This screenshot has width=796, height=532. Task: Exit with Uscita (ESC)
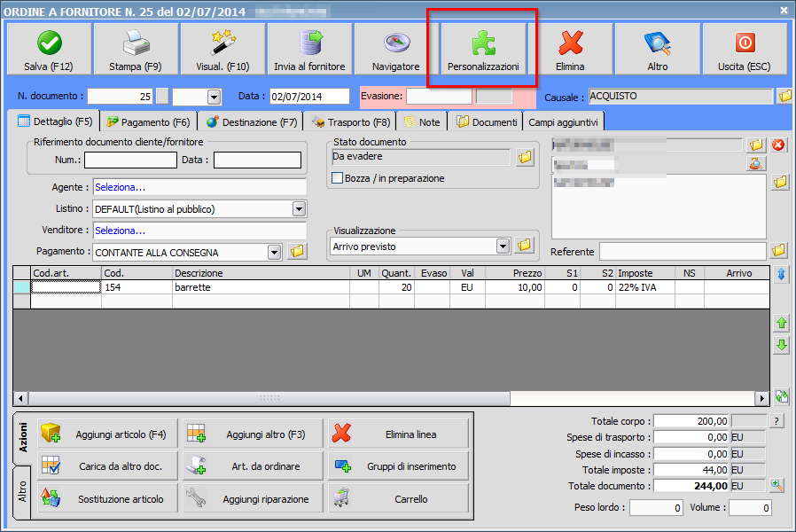pyautogui.click(x=745, y=50)
